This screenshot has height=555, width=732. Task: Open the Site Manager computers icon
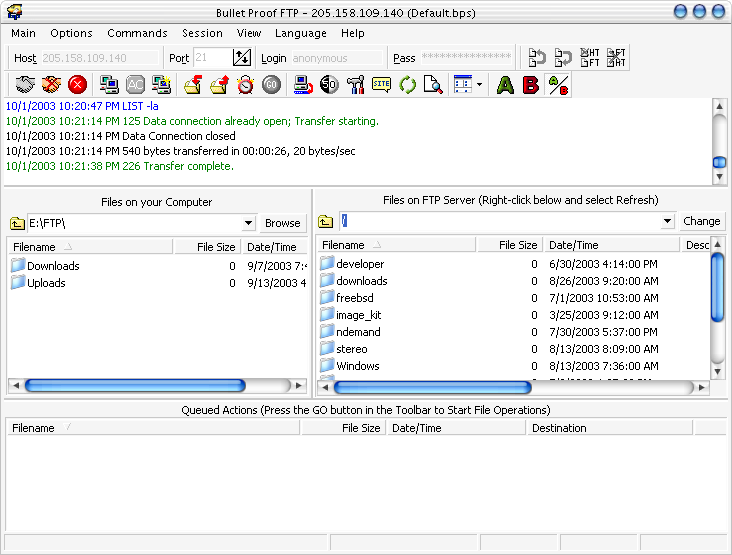pyautogui.click(x=109, y=85)
